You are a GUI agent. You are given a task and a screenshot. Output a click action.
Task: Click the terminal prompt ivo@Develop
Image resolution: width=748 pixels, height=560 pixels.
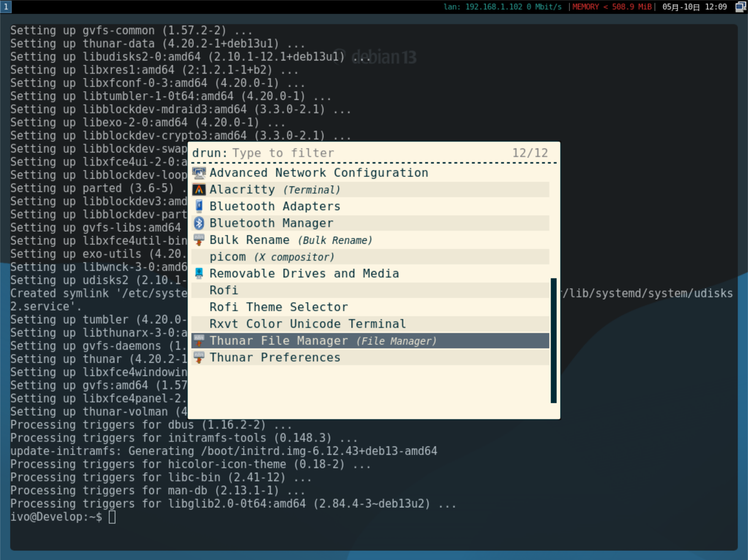point(56,517)
